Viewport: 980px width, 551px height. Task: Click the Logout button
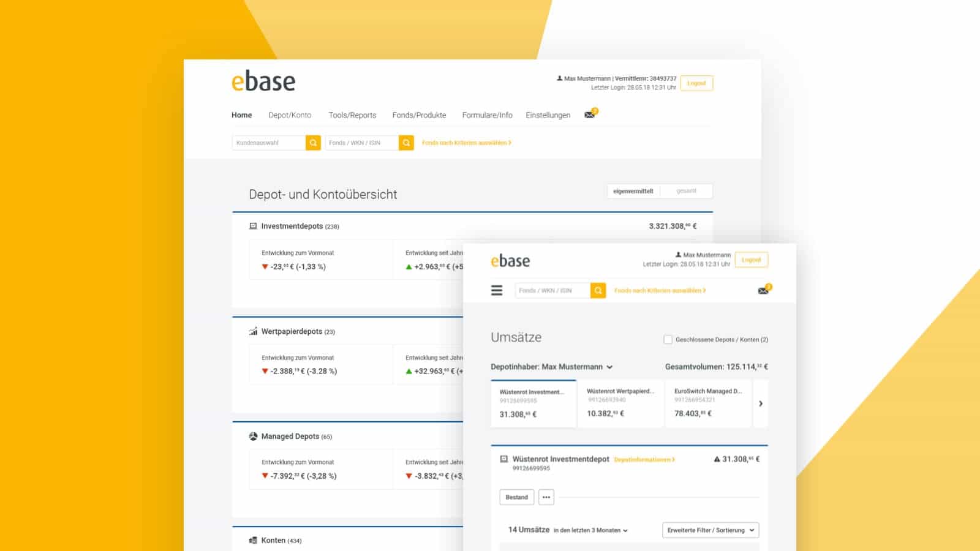696,83
